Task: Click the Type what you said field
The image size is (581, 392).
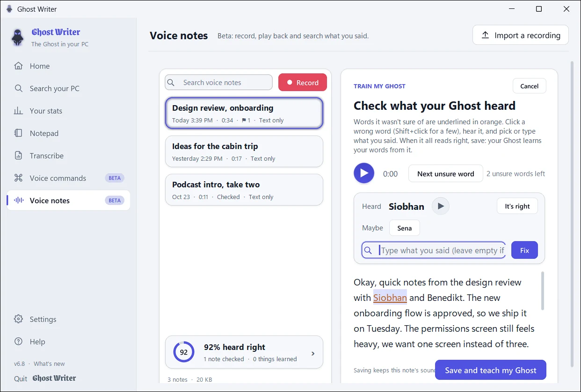Action: (434, 250)
